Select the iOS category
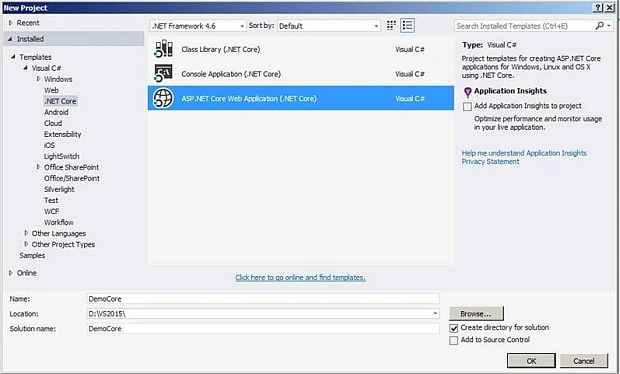 click(49, 145)
